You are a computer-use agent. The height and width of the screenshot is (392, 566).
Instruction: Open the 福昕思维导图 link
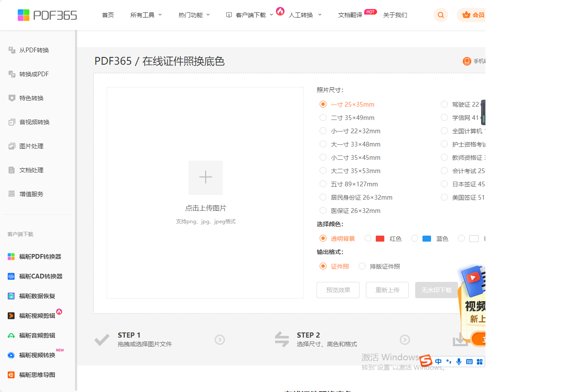pos(37,375)
